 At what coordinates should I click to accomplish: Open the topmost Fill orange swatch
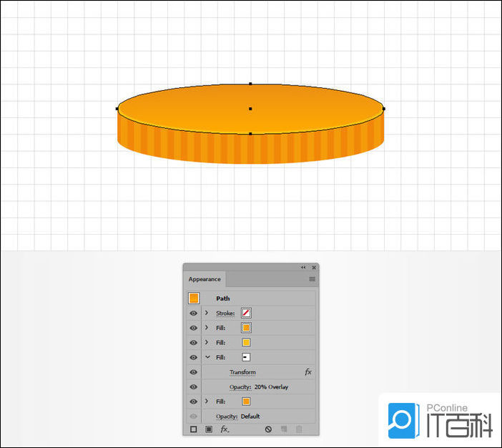(x=246, y=328)
